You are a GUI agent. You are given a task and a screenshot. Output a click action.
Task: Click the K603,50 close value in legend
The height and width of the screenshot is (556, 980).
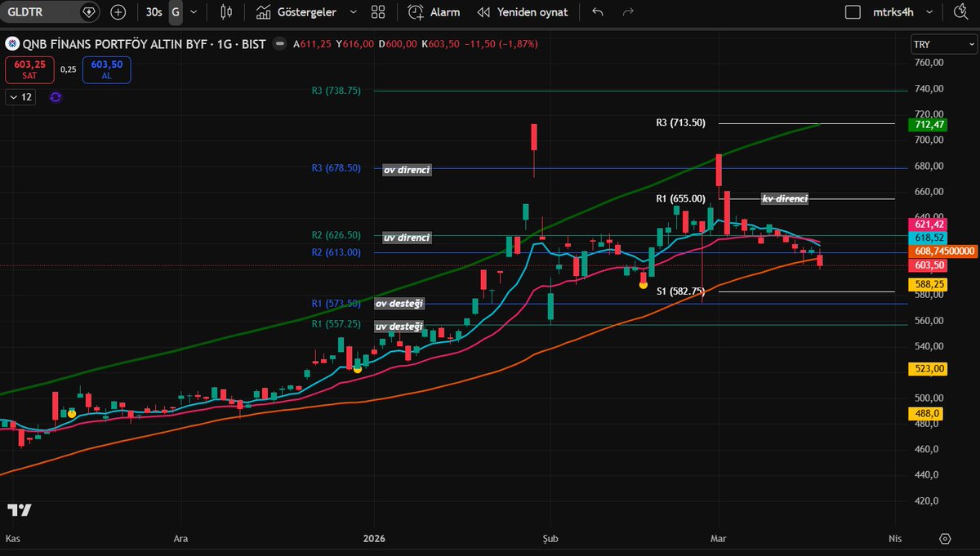pos(442,44)
